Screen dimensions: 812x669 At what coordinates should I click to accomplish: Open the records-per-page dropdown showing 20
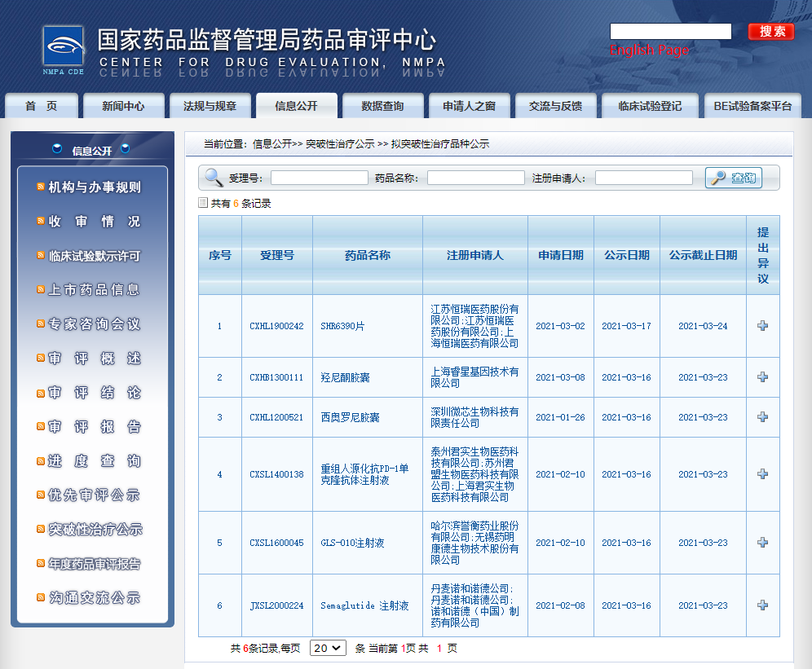(x=328, y=648)
